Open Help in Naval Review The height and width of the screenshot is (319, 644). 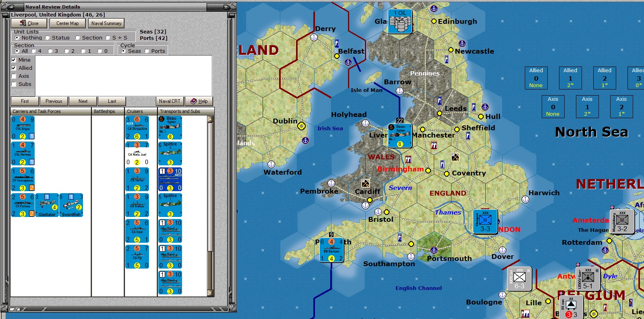point(199,101)
